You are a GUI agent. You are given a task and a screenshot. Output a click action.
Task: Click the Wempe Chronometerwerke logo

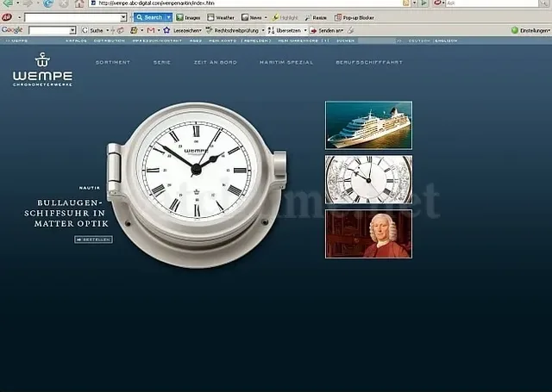[42, 69]
